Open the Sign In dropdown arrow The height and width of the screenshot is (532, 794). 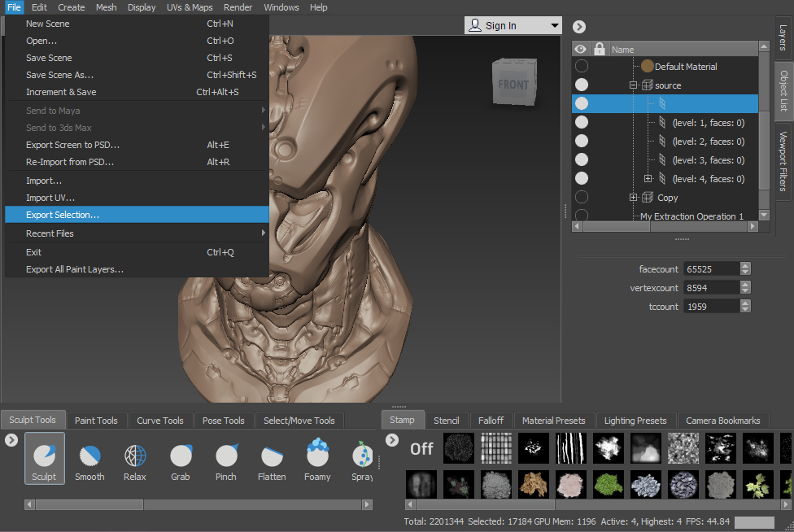pyautogui.click(x=555, y=25)
